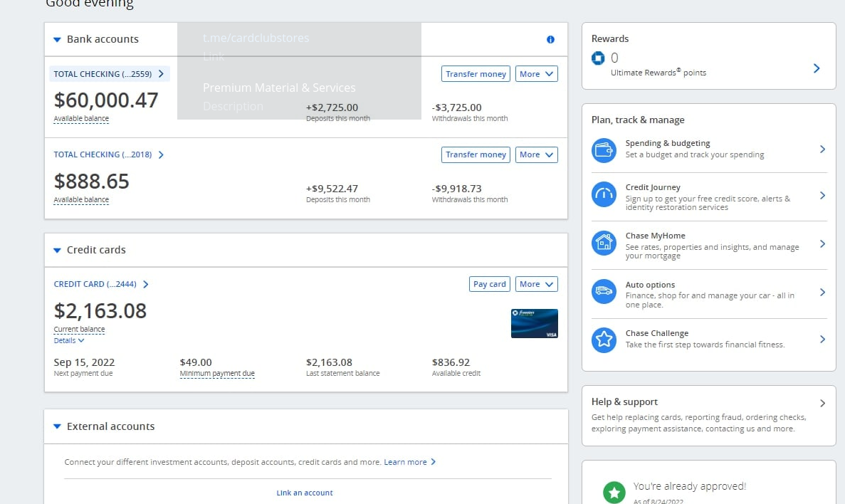Click the arrow beside Chase Challenge

tap(822, 339)
